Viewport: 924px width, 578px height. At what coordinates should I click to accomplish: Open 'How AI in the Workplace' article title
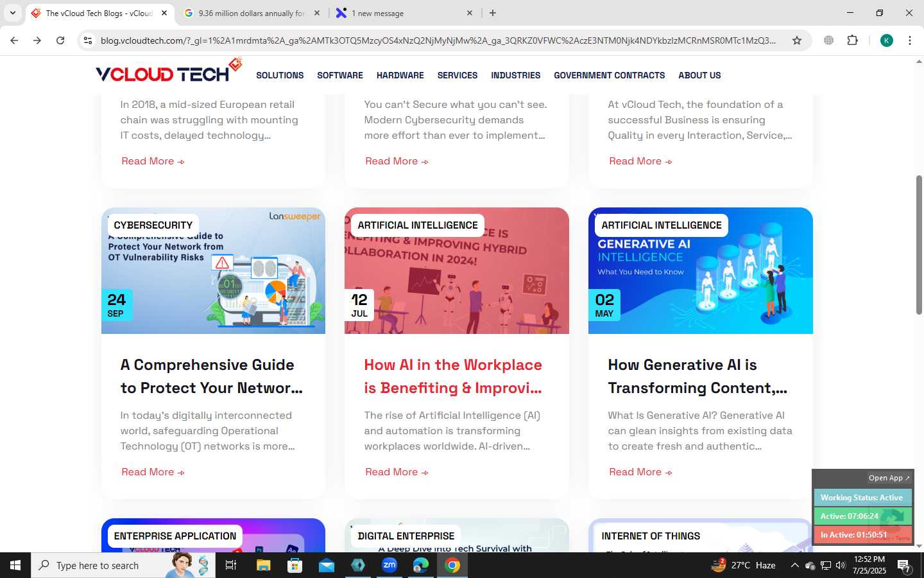click(453, 376)
